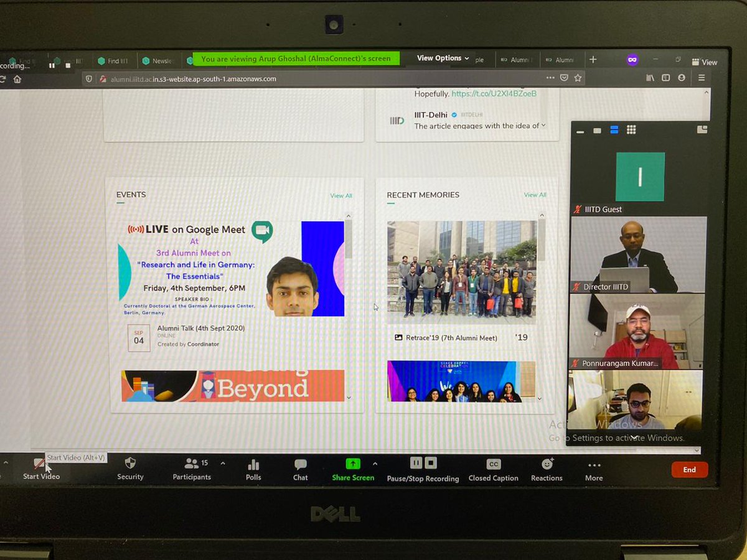Click the Events list scrollbar thumb

[349, 240]
